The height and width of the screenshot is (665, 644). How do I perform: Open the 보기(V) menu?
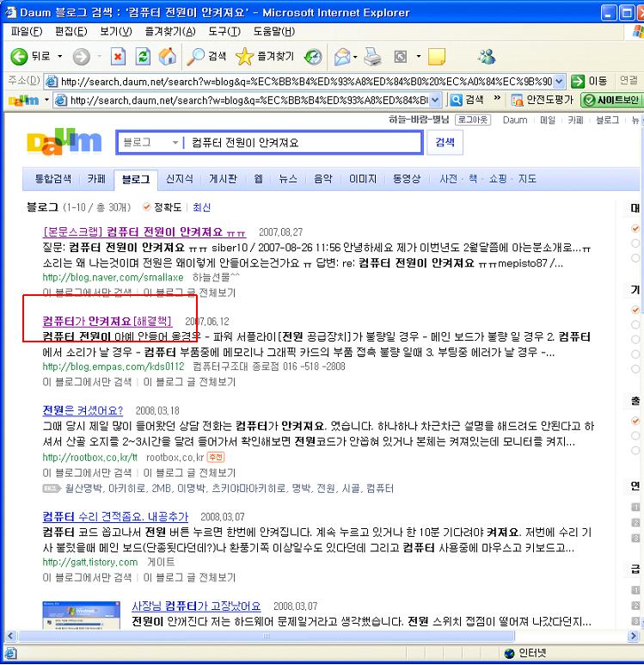116,31
